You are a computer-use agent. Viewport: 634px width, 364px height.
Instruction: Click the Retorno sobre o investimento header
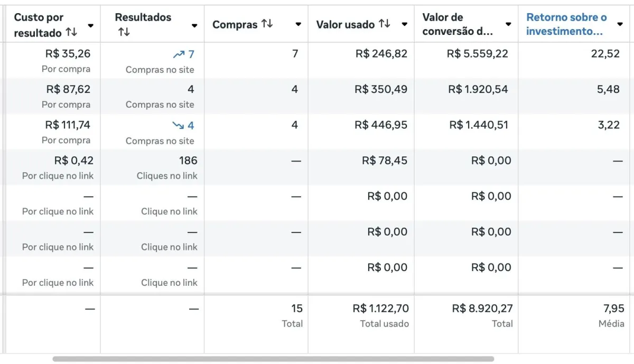pyautogui.click(x=566, y=24)
